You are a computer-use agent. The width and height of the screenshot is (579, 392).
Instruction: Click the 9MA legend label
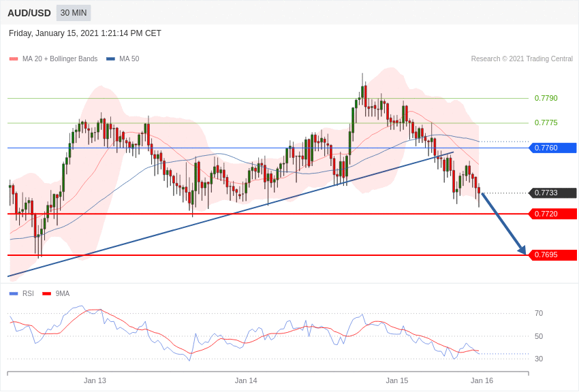coord(63,293)
